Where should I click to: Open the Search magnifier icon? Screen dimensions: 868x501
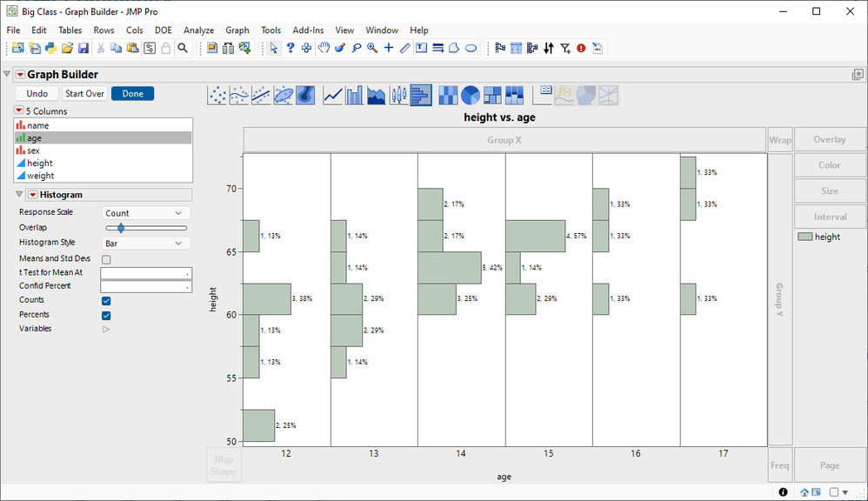click(x=183, y=48)
